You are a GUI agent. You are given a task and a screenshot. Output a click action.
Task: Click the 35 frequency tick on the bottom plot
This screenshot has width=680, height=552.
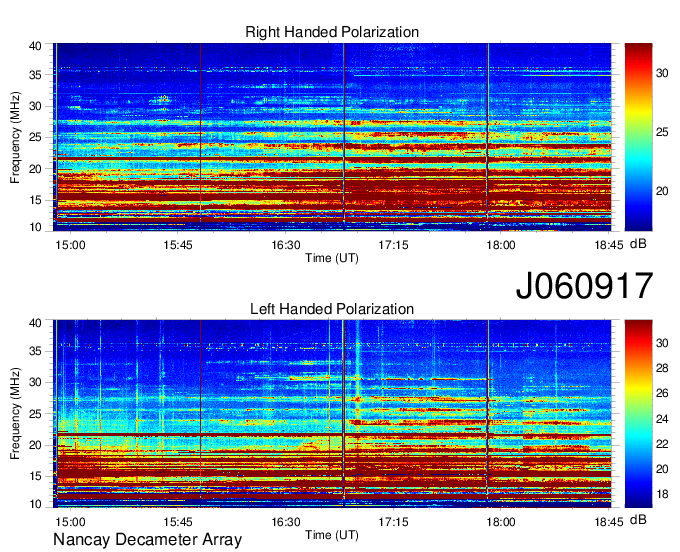point(35,351)
